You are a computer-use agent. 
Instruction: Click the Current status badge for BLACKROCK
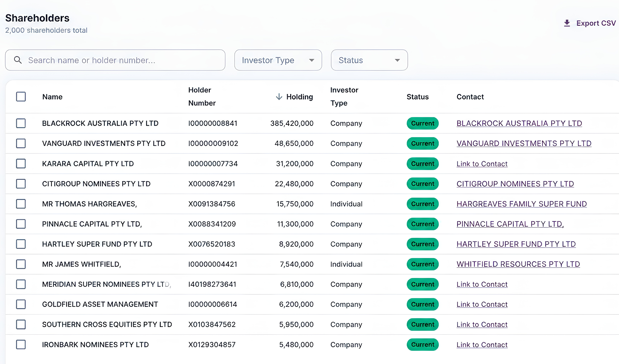coord(423,123)
